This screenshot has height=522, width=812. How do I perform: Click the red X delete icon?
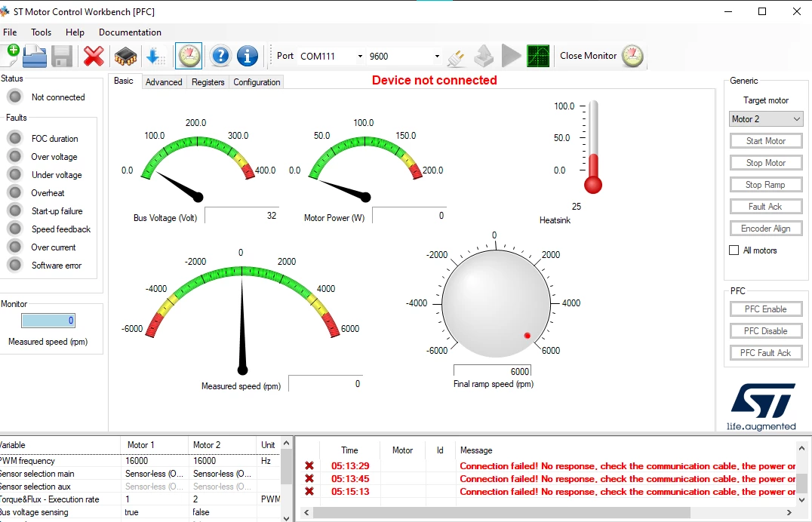click(x=94, y=56)
